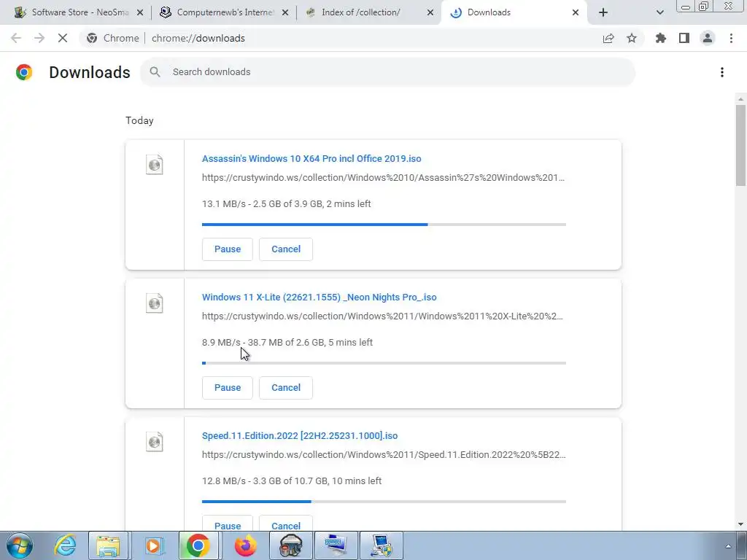Switch to Computernewb's Internet tab
Screen dimensions: 747x560
(224, 12)
